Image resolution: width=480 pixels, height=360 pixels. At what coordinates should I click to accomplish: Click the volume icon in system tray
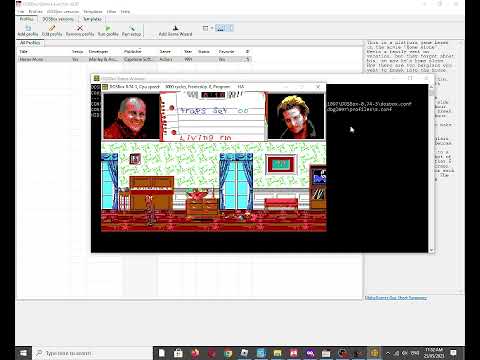click(405, 353)
